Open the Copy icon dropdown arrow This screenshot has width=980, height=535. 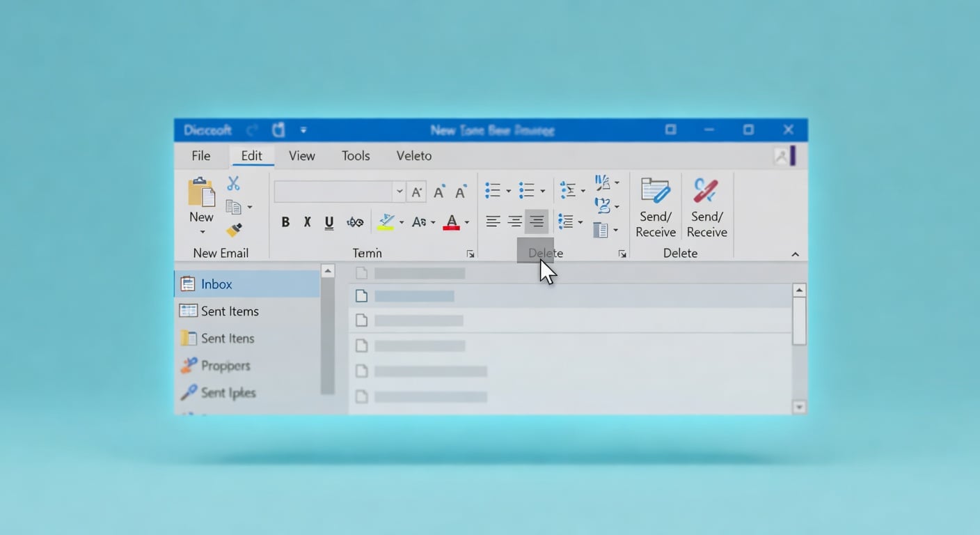coord(250,208)
